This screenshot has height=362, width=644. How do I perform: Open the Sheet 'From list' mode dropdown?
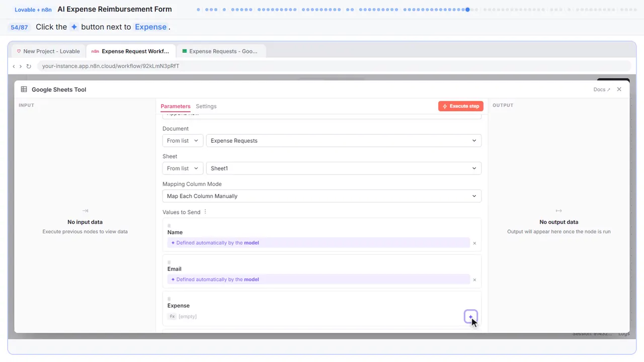(x=183, y=168)
